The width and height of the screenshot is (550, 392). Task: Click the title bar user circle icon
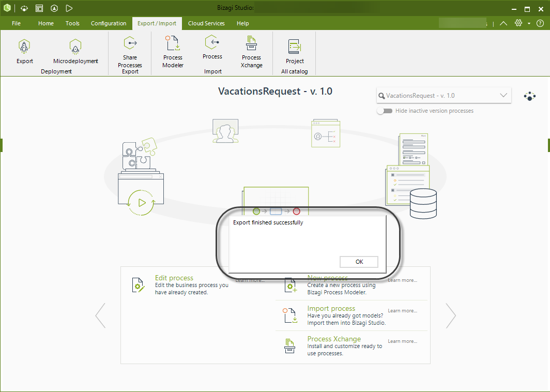point(54,8)
